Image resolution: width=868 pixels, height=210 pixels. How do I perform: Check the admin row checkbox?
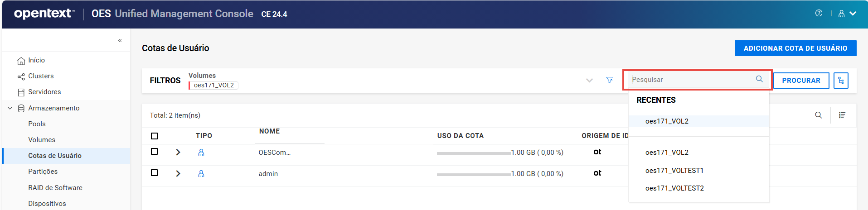point(155,173)
